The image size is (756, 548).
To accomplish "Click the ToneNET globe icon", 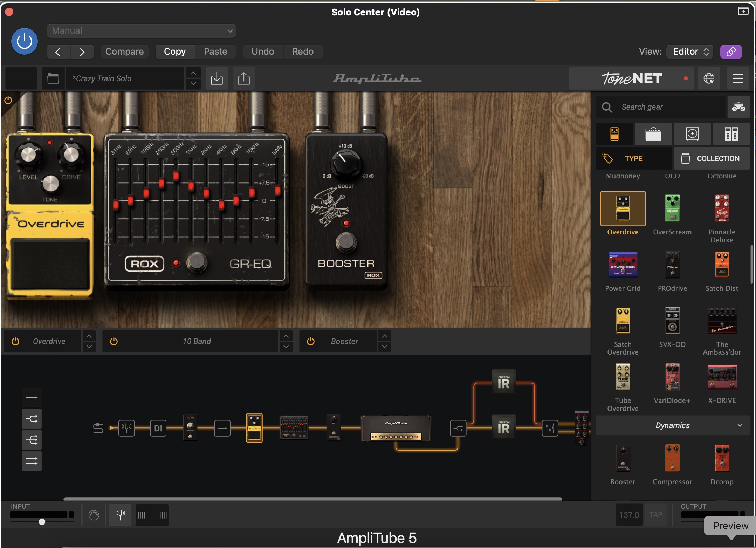I will (709, 78).
